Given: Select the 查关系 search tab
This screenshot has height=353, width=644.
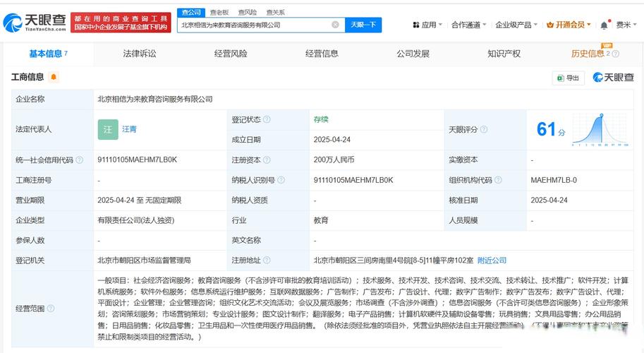Looking at the screenshot, I should point(275,12).
